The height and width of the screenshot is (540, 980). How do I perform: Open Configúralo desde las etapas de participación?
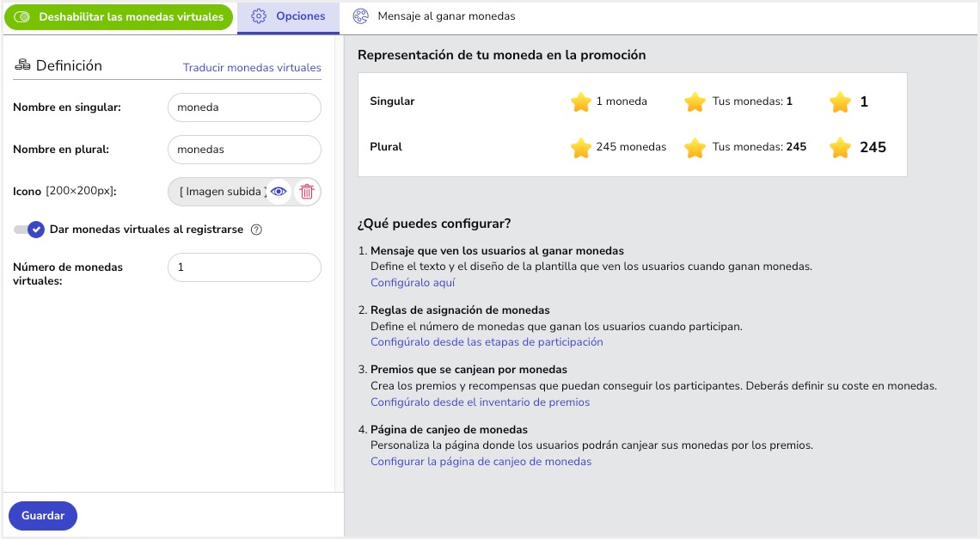(x=487, y=341)
